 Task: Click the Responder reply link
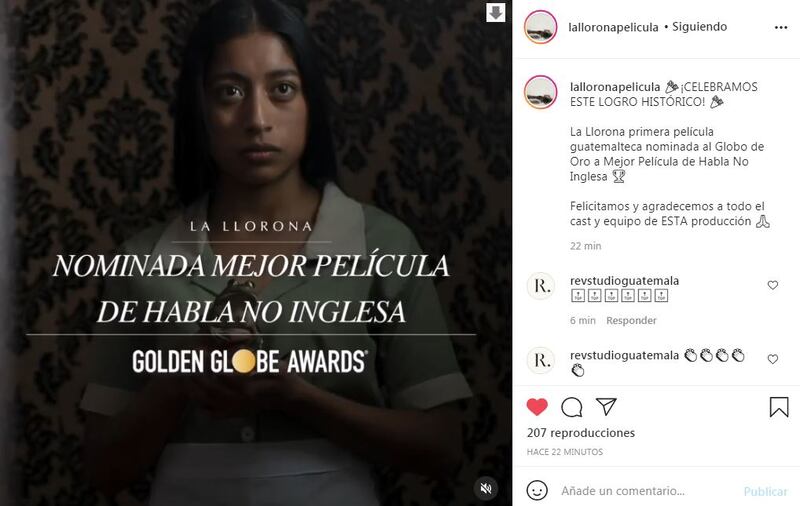click(x=631, y=320)
